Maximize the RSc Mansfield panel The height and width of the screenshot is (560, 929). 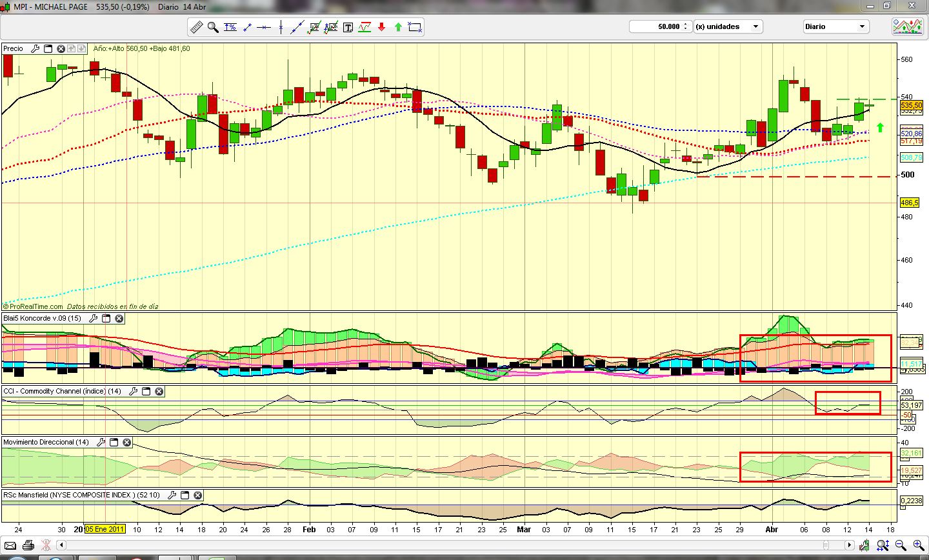pyautogui.click(x=185, y=495)
